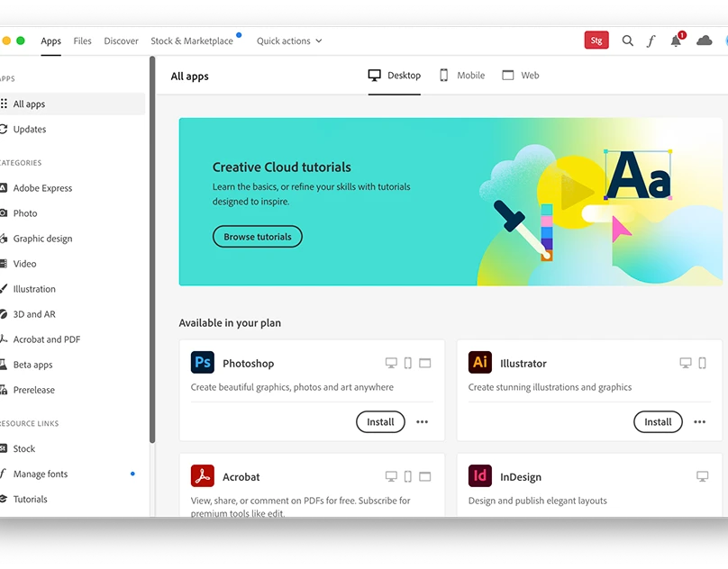The image size is (728, 569).
Task: Click the cloud sync status icon
Action: click(705, 41)
